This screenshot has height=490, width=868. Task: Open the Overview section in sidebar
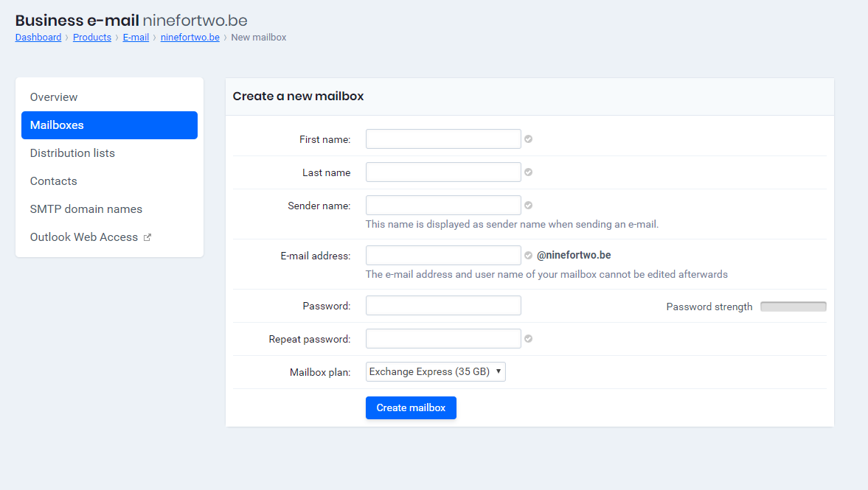(x=110, y=97)
